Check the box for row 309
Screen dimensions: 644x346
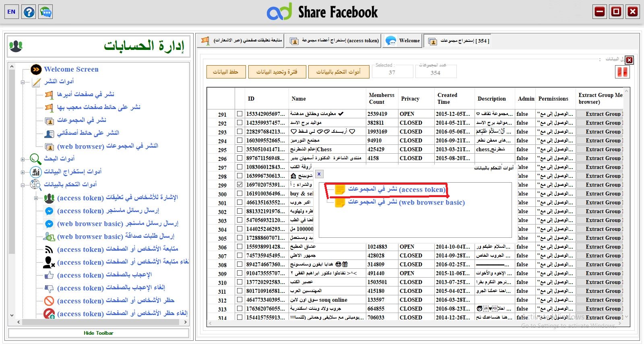coord(240,273)
